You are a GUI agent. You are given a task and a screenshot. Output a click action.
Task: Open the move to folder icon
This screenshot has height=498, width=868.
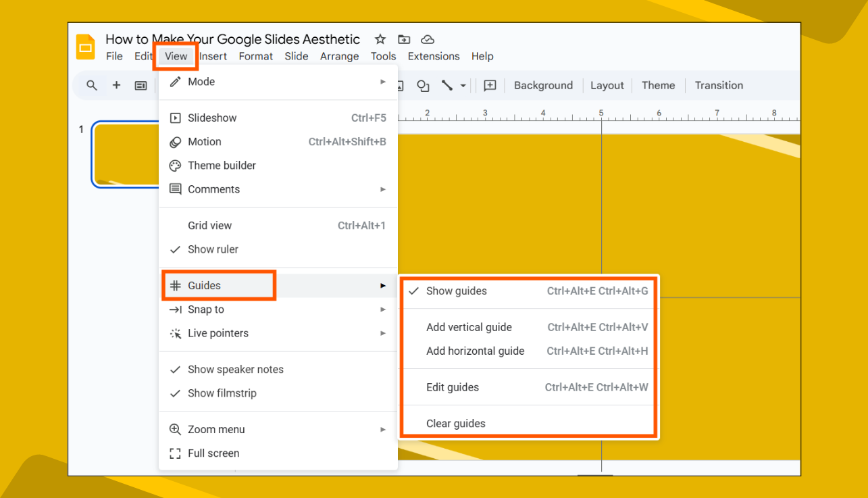click(x=403, y=39)
